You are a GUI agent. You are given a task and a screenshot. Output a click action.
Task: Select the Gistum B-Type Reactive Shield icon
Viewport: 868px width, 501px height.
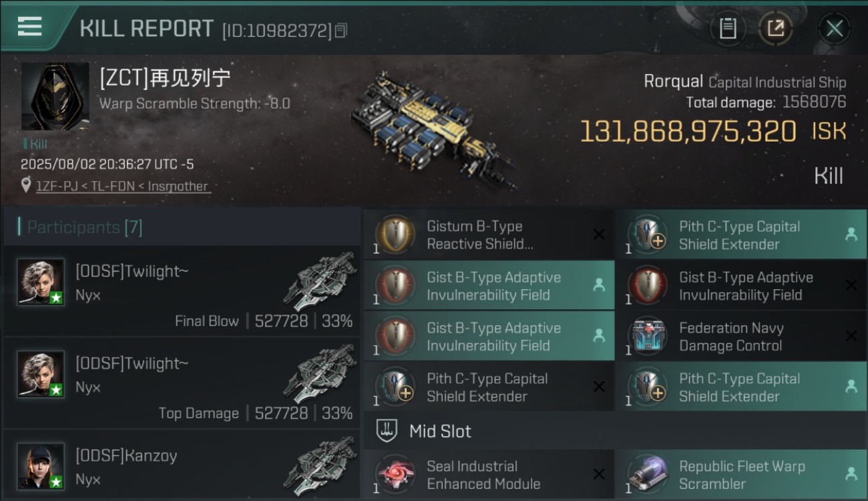pos(395,235)
